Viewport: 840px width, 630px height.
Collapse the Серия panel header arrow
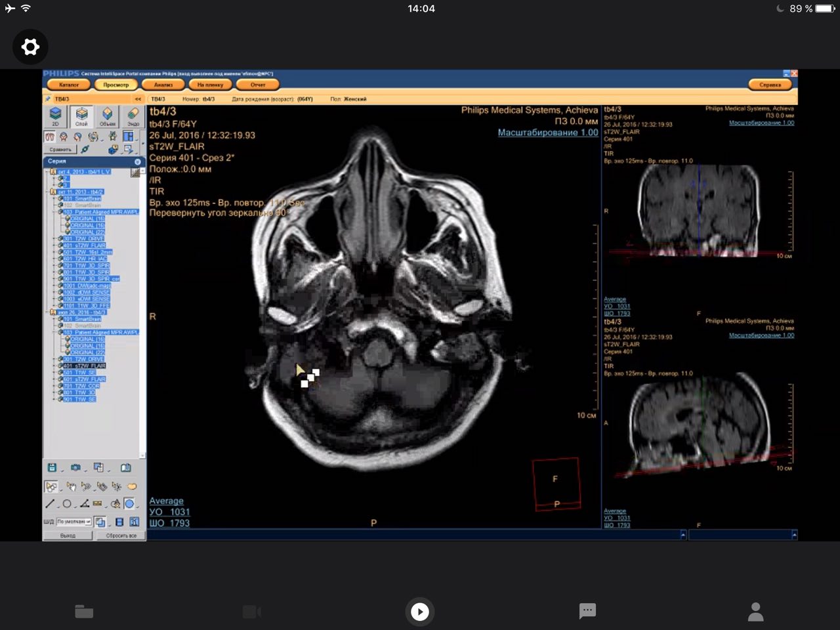pyautogui.click(x=137, y=161)
